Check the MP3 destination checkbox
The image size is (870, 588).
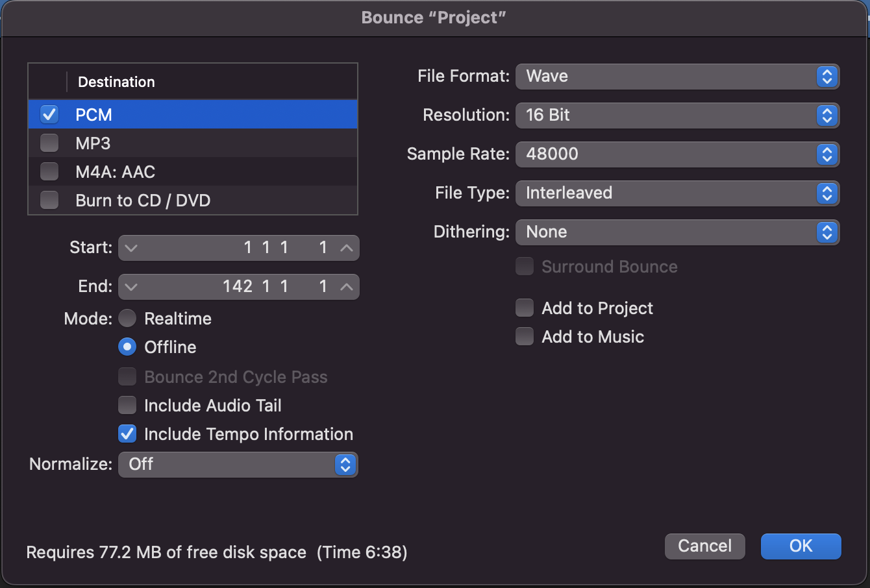(x=49, y=143)
